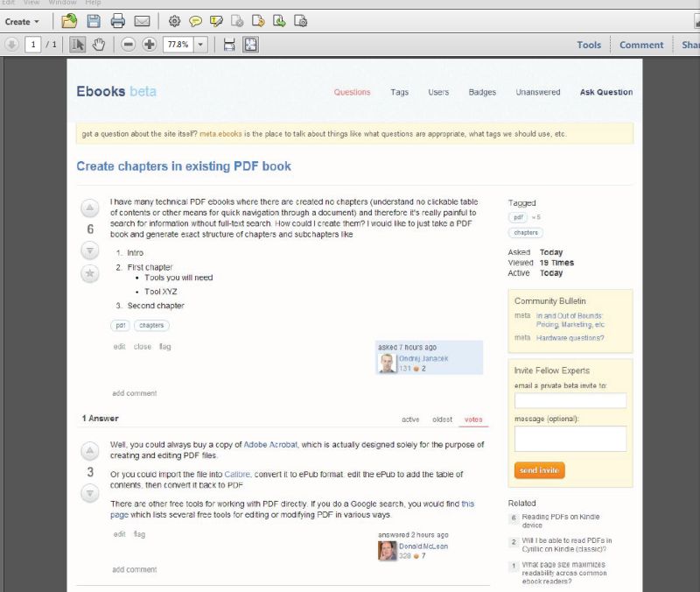Viewport: 700px width, 592px height.
Task: Click the chapters tag in Tagged sidebar
Action: [x=526, y=233]
